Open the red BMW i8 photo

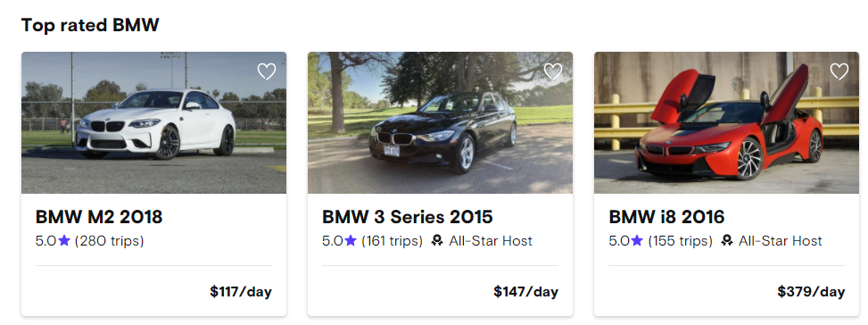pyautogui.click(x=726, y=123)
